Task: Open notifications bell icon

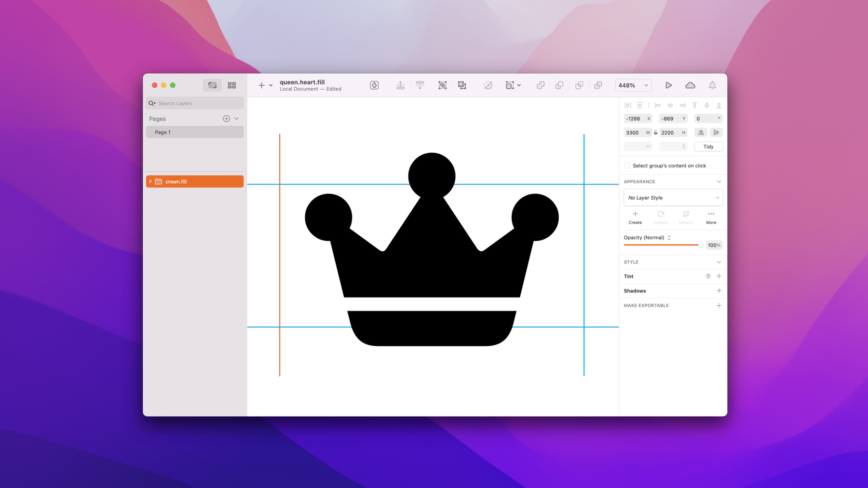Action: (x=712, y=85)
